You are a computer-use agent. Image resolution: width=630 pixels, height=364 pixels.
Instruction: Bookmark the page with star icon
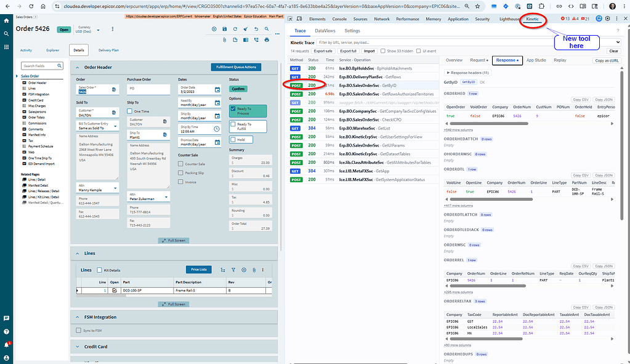tap(477, 6)
